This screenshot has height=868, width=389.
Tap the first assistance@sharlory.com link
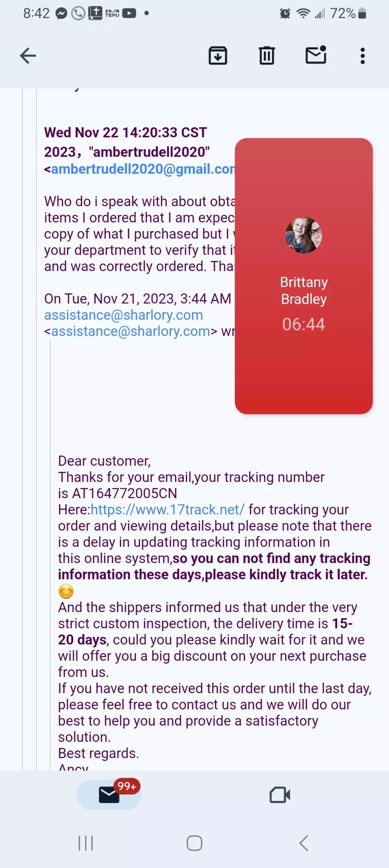coord(124,315)
